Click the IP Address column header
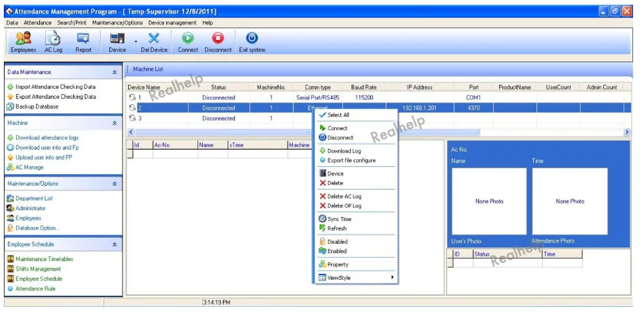Viewport: 644px width, 312px height. [x=419, y=87]
